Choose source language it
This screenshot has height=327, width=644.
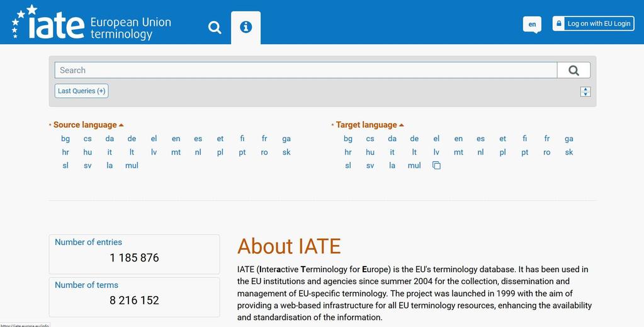coord(110,152)
